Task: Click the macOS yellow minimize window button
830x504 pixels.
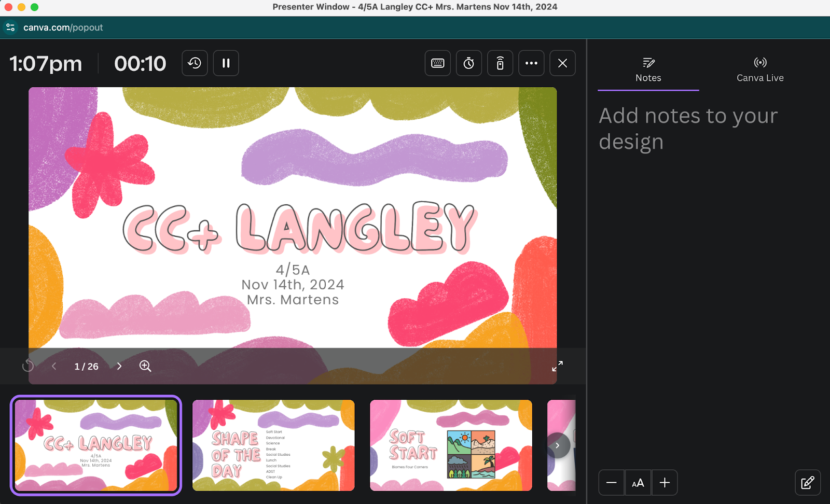Action: tap(21, 7)
